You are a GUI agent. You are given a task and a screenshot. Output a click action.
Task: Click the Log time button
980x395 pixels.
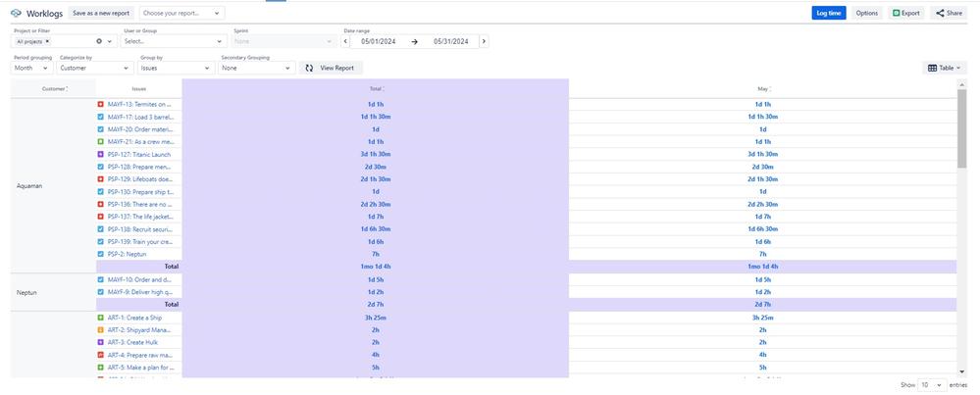829,13
